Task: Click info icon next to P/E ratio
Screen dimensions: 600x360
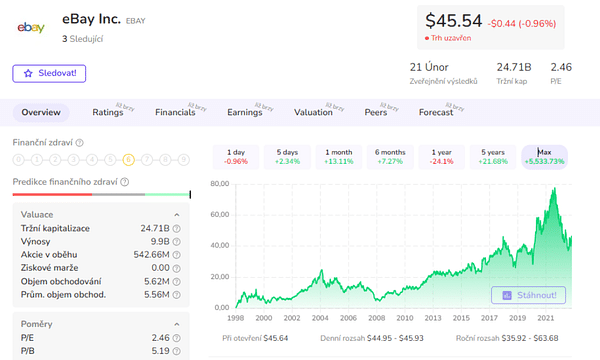Action: click(x=176, y=338)
